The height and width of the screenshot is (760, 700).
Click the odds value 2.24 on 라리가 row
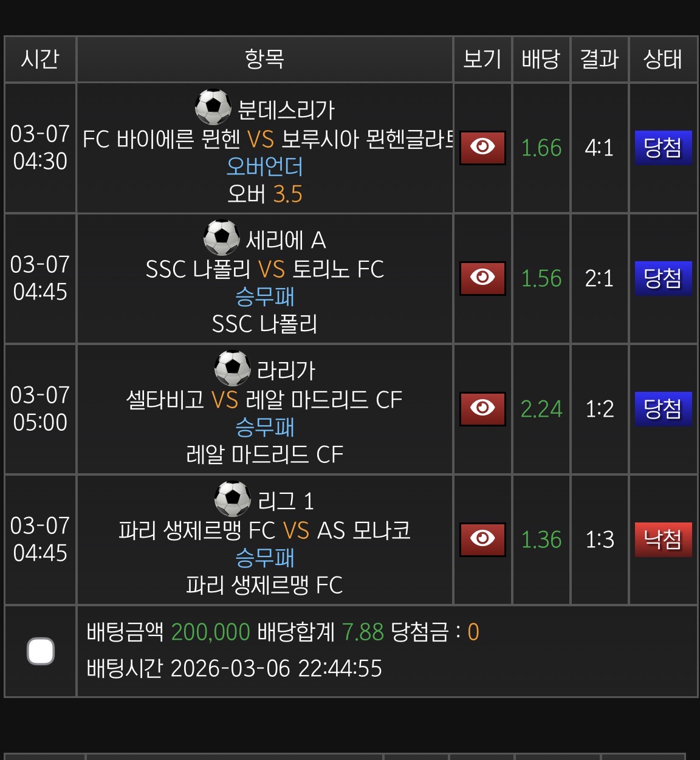tap(541, 409)
